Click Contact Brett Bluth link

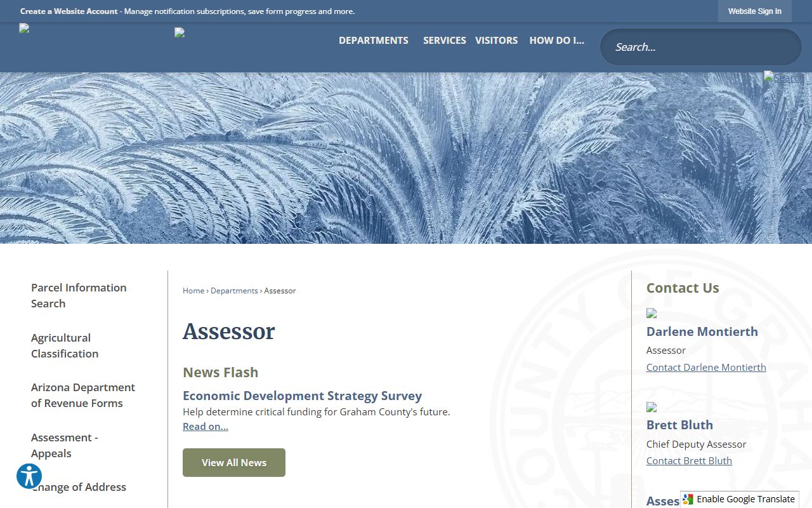point(689,460)
